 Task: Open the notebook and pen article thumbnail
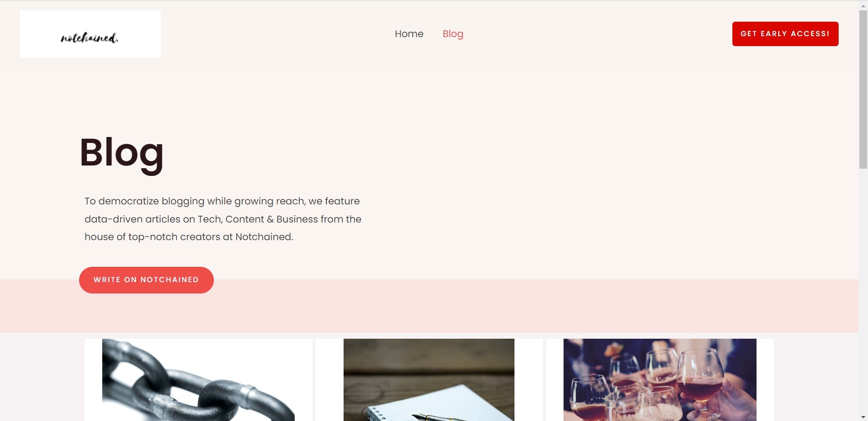point(429,380)
